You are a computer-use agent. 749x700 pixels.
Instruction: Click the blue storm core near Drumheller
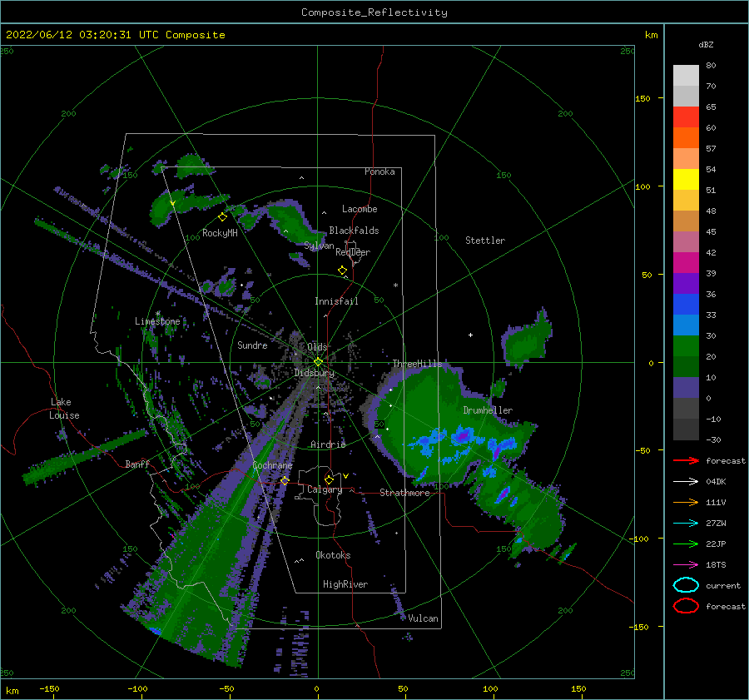pyautogui.click(x=463, y=436)
